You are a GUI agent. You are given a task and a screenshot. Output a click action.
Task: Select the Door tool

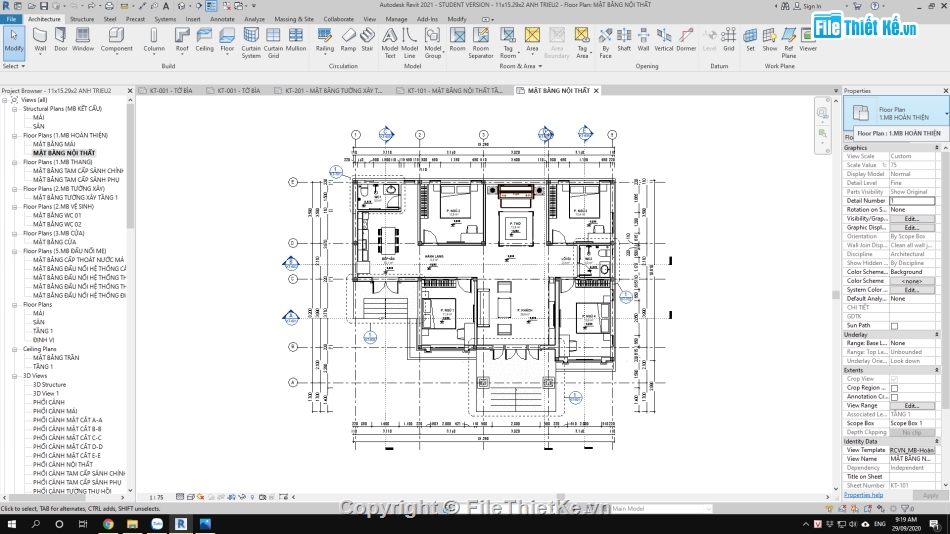coord(61,40)
